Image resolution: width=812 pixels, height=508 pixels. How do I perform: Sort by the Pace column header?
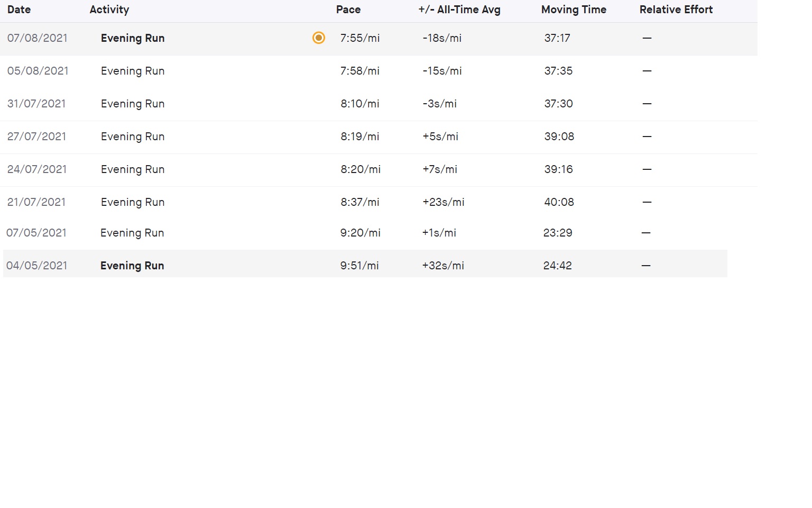click(348, 10)
